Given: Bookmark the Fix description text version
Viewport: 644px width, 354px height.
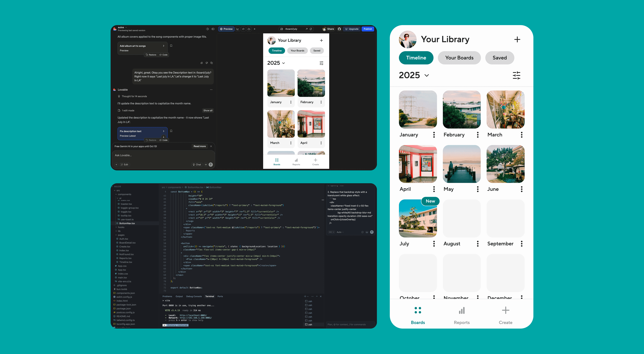Looking at the screenshot, I should pos(171,131).
